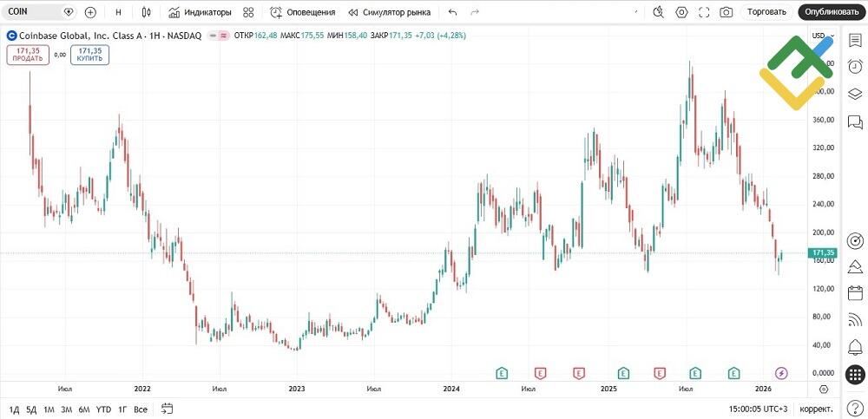The image size is (868, 419).
Task: Click the rightmost red E earnings marker
Action: click(660, 373)
